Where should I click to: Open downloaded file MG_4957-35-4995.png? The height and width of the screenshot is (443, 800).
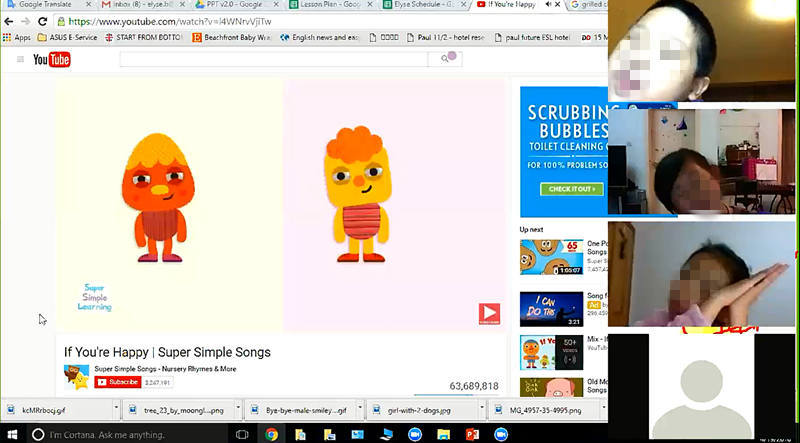click(543, 410)
